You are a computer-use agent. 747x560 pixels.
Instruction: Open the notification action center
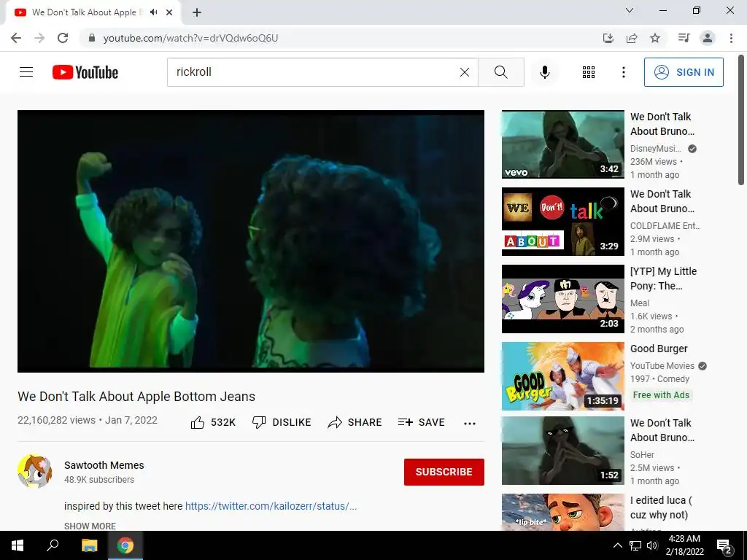click(724, 545)
